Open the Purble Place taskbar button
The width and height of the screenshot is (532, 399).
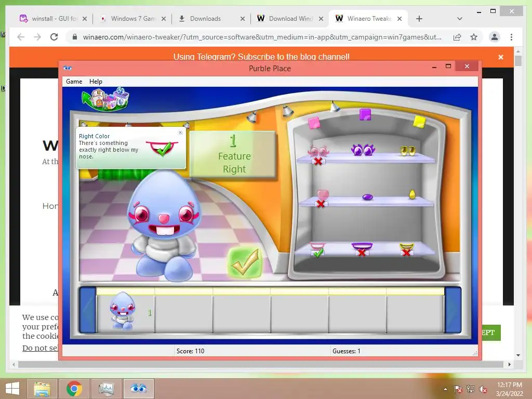pyautogui.click(x=138, y=389)
